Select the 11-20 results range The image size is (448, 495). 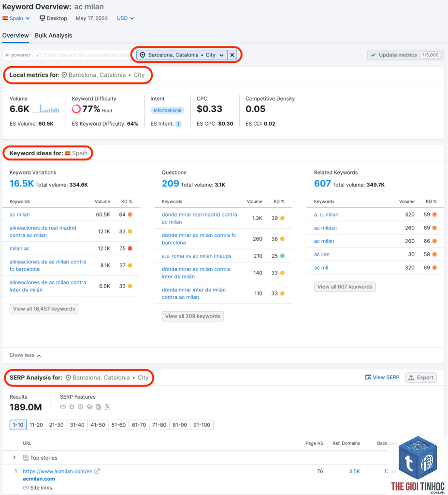click(36, 425)
